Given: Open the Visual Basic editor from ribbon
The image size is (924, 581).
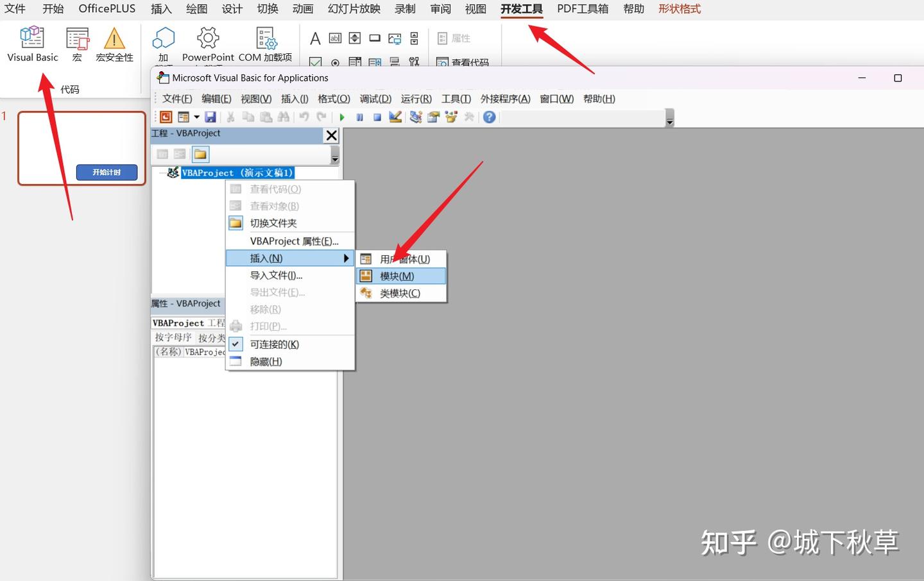Looking at the screenshot, I should click(32, 44).
